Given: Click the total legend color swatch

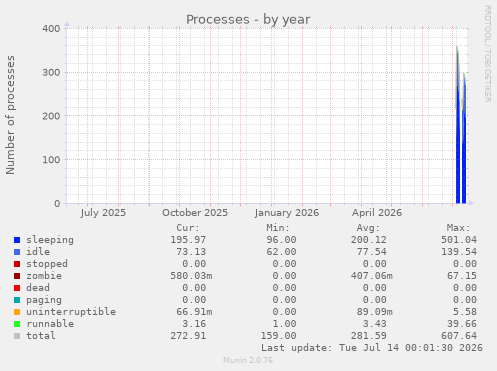Looking at the screenshot, I should tap(17, 336).
